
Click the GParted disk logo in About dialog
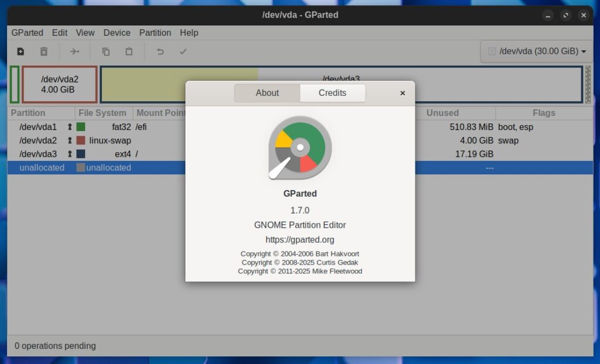pyautogui.click(x=300, y=147)
